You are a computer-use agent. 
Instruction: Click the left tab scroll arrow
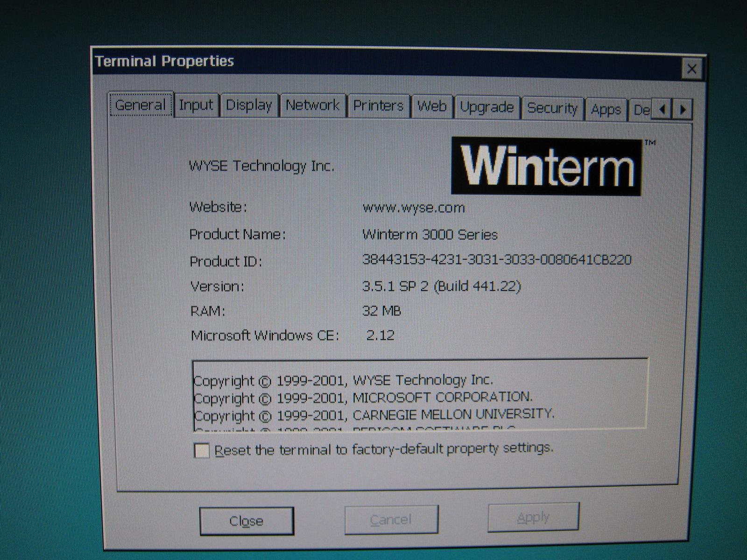coord(662,110)
